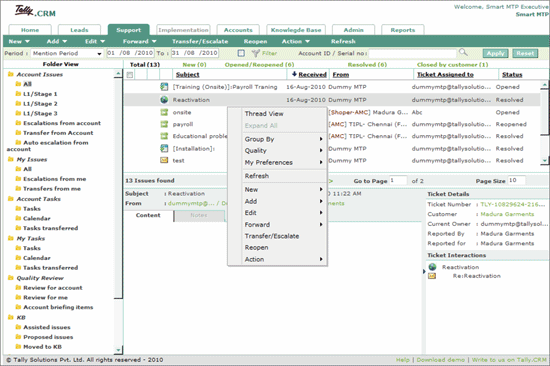This screenshot has height=366, width=550.
Task: Click the globe icon beside Reactivation row
Action: (x=164, y=100)
